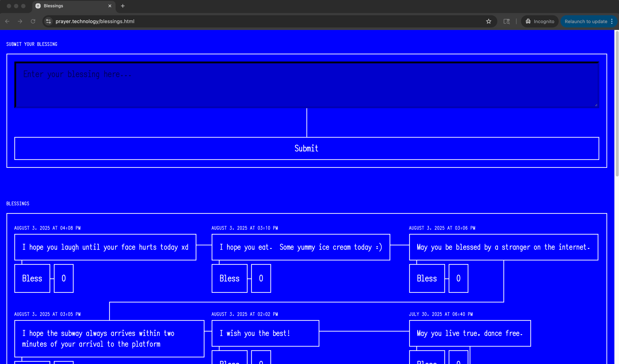Open the site information icon

click(x=48, y=21)
